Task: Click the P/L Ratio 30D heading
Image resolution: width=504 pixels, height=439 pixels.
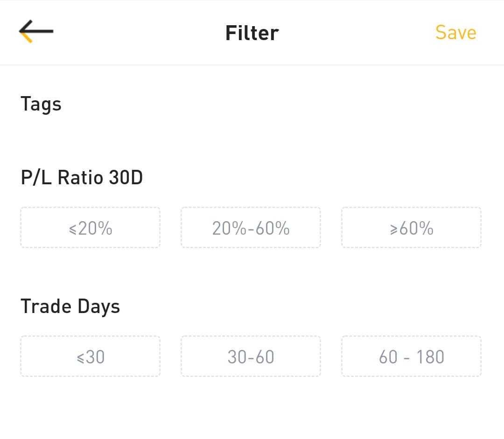Action: coord(82,177)
